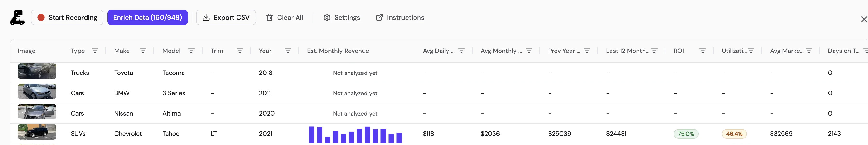Open the Last 12 Month column filter
The height and width of the screenshot is (145, 868).
coord(654,51)
